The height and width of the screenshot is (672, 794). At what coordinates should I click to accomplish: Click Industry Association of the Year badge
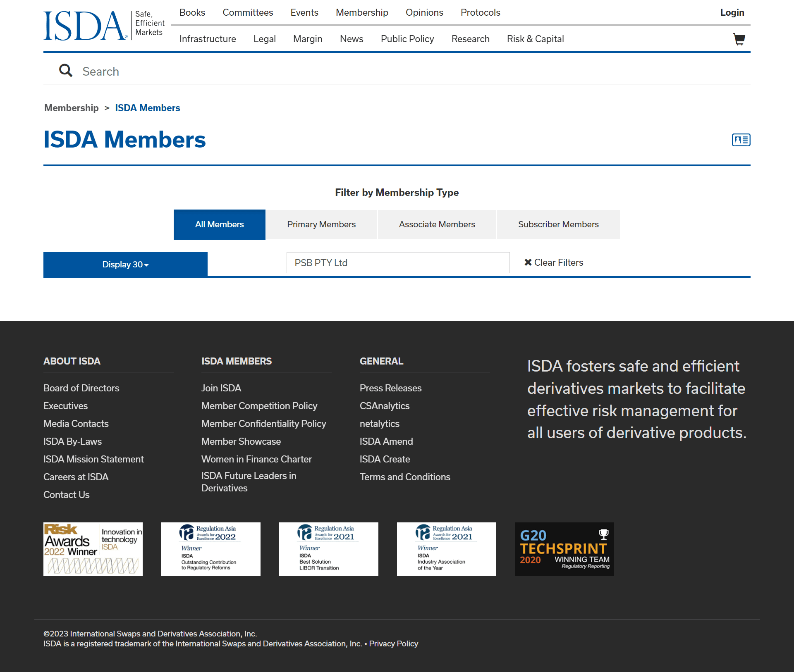coord(447,549)
